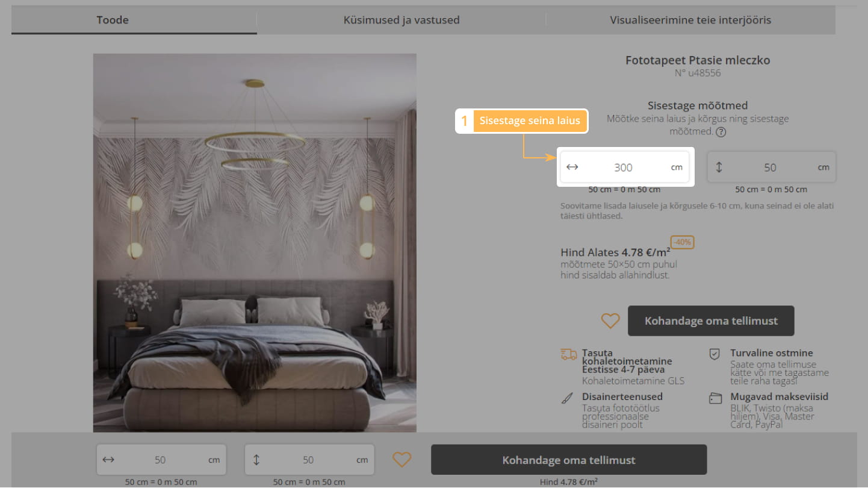This screenshot has width=868, height=488.
Task: Click the secure purchase shield icon
Action: [715, 354]
